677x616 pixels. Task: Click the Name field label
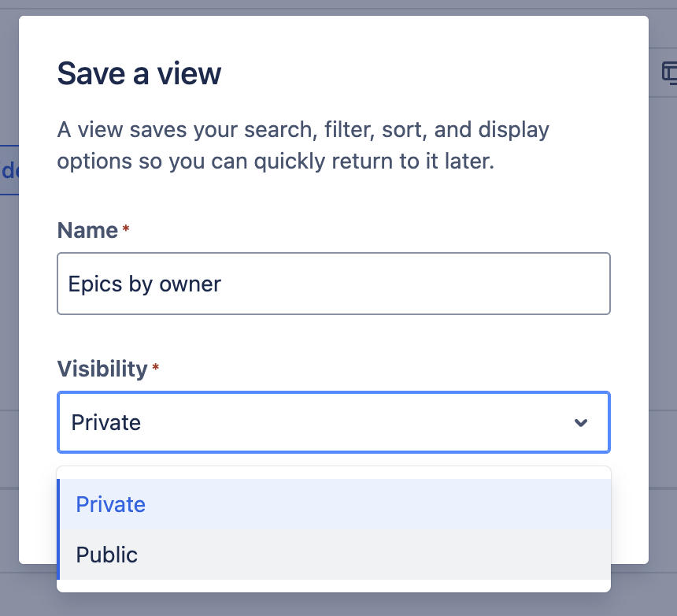pyautogui.click(x=87, y=230)
